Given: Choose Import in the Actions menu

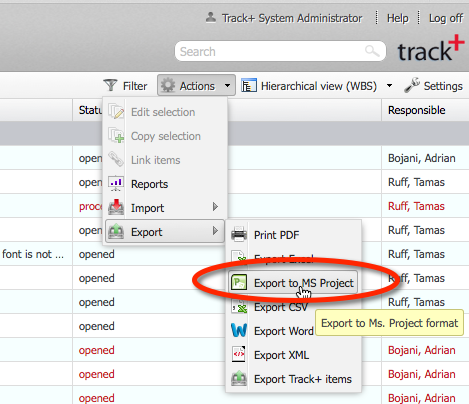Looking at the screenshot, I should [165, 208].
